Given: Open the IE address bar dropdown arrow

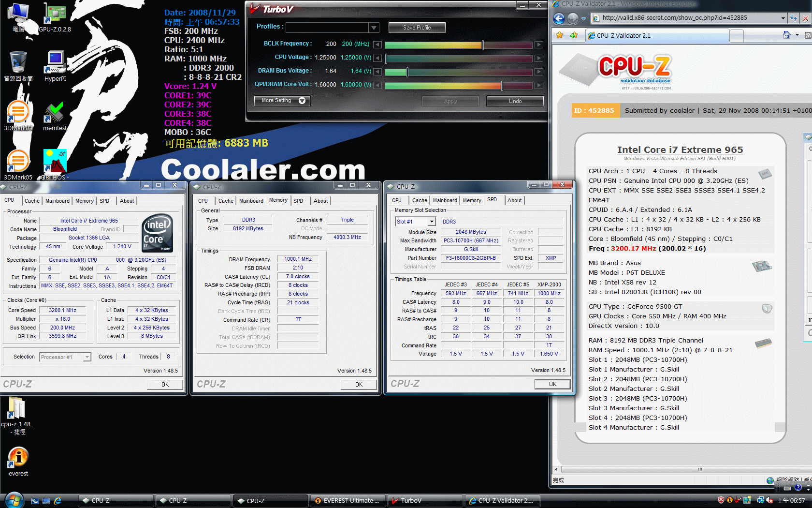Looking at the screenshot, I should click(x=783, y=18).
